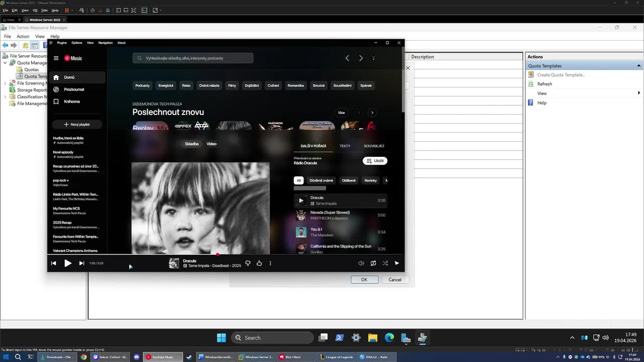Click the Více button
Screen dimensions: 644x362
tap(342, 113)
